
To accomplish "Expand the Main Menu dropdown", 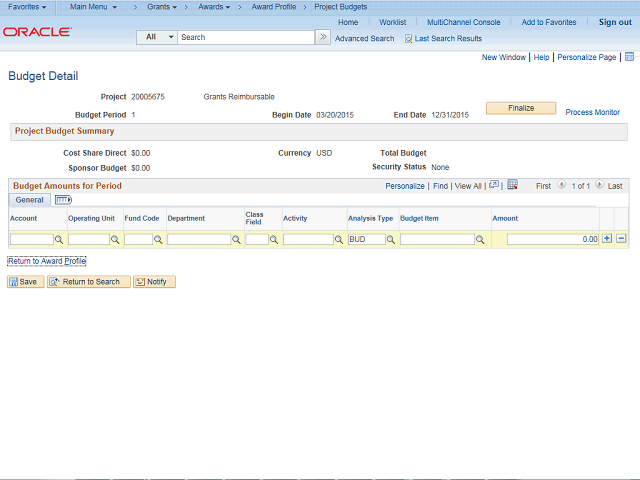I will [93, 7].
